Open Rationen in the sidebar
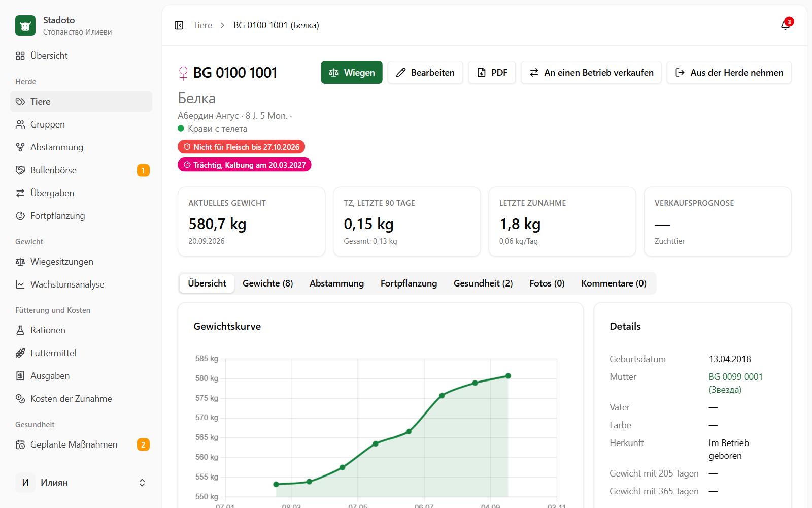 pos(81,330)
